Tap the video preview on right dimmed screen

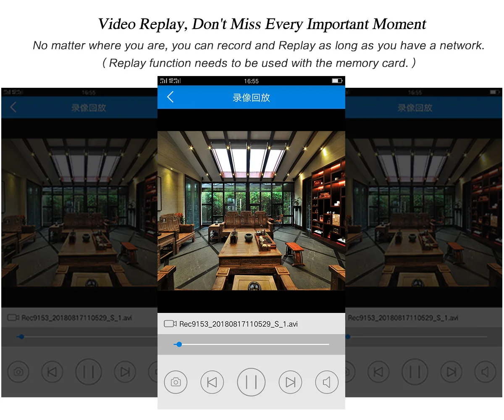pos(424,213)
